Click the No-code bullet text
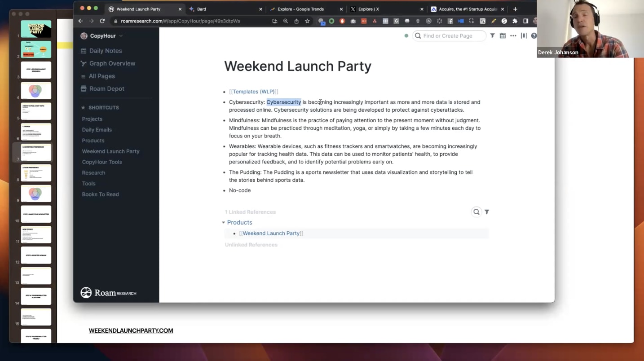 (x=240, y=190)
